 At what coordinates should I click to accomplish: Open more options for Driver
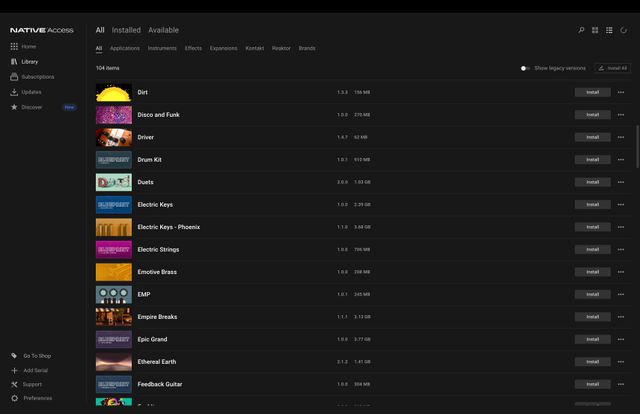(621, 137)
